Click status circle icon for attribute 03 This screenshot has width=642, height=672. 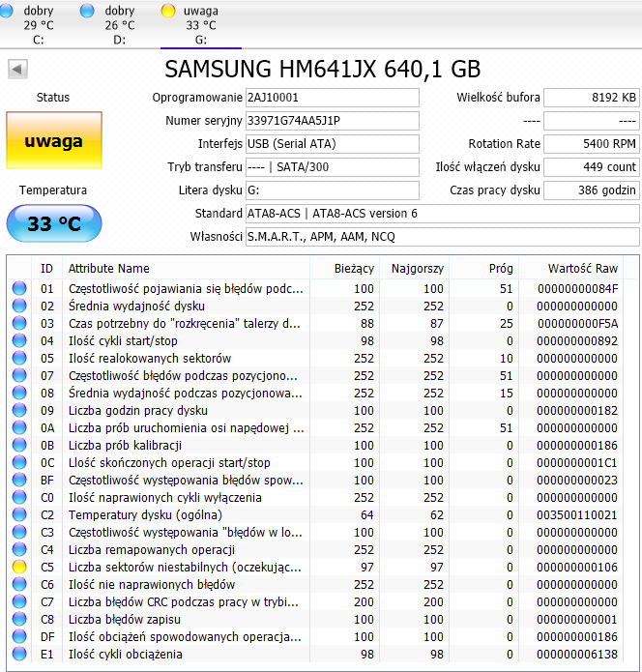pos(19,323)
